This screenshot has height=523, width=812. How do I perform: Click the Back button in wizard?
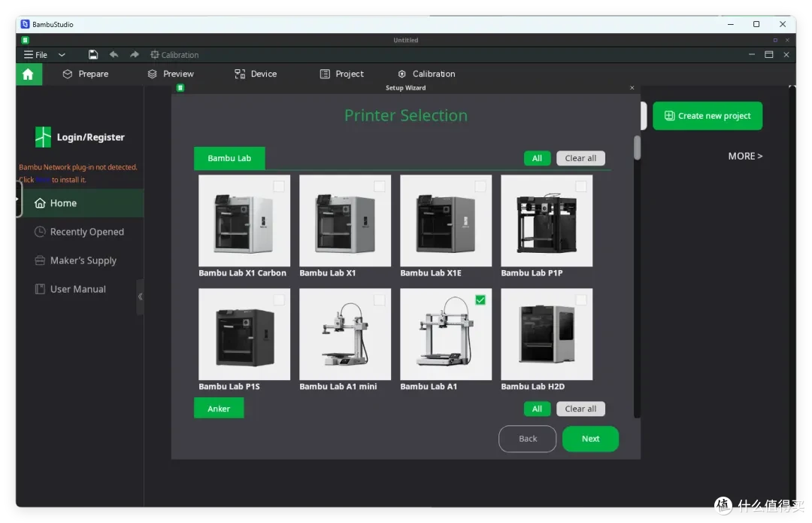528,439
